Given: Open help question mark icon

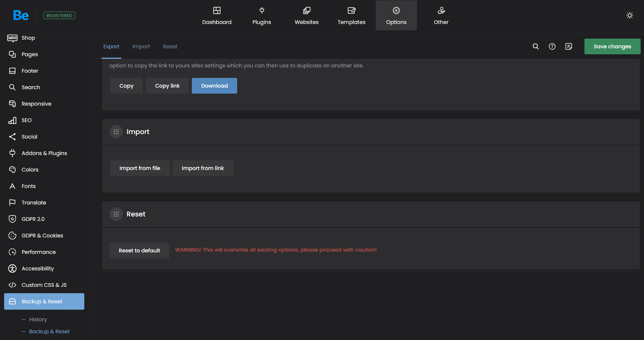Looking at the screenshot, I should tap(552, 46).
